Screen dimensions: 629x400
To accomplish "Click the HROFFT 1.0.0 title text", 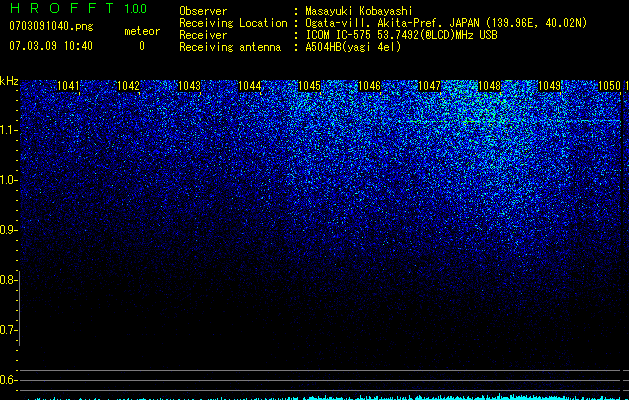I will [78, 8].
